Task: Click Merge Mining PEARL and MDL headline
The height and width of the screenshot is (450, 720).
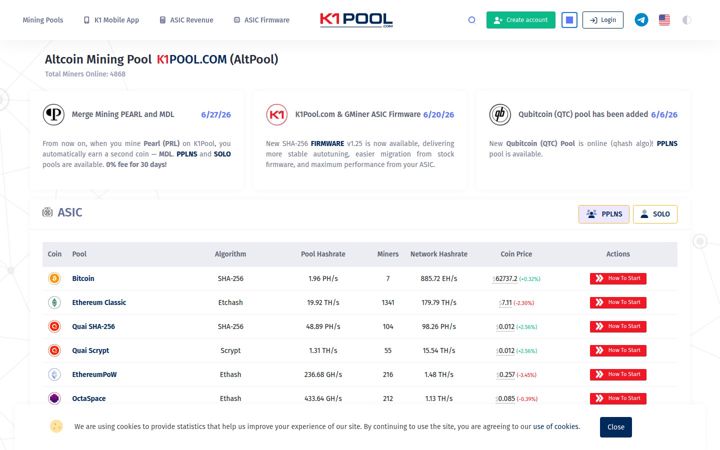Action: click(123, 114)
